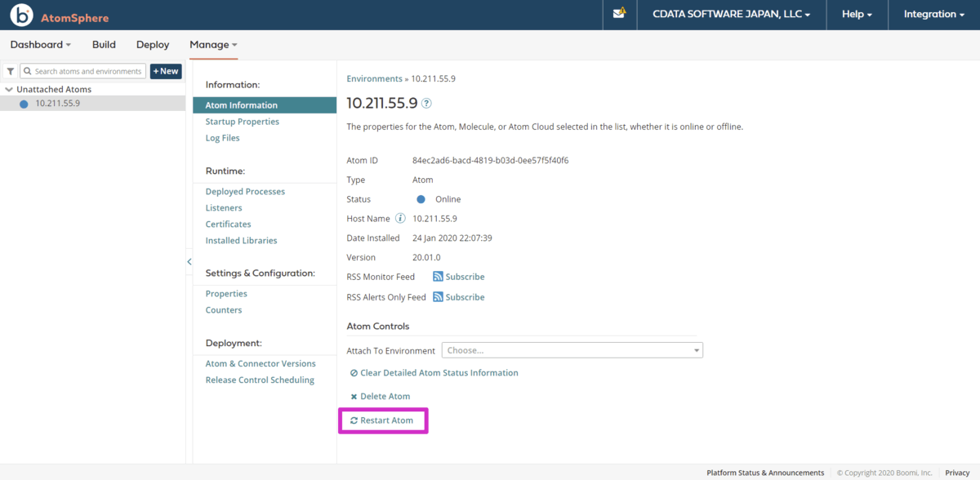This screenshot has height=480, width=980.
Task: Click Clear Detailed Atom Status Information
Action: click(x=434, y=373)
